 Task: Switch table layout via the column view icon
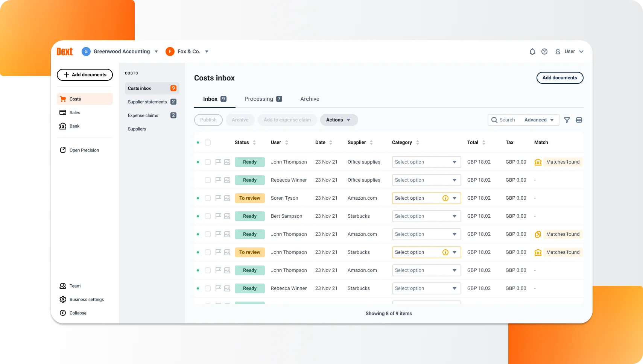[579, 120]
